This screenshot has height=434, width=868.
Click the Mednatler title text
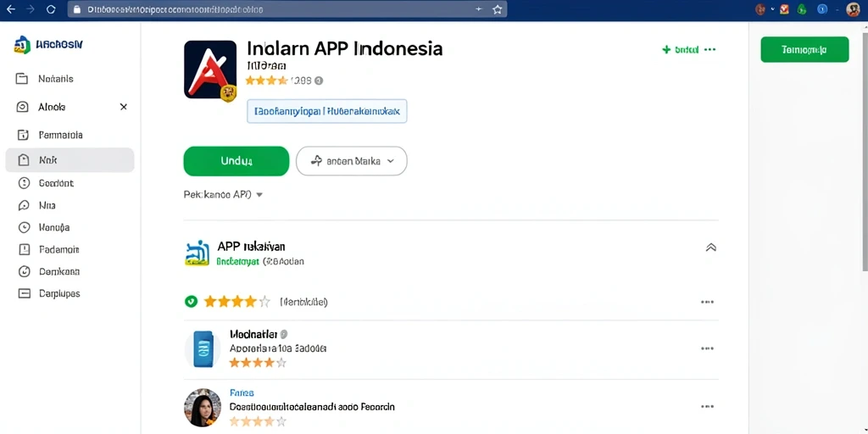pos(253,334)
